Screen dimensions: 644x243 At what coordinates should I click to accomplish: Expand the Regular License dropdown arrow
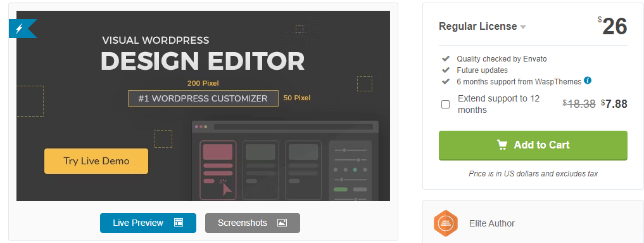tap(523, 27)
